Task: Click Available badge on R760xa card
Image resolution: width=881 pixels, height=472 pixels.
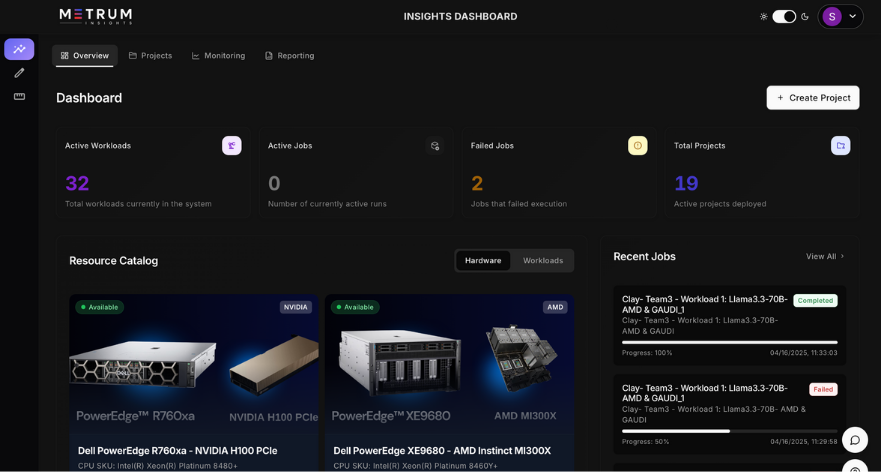Action: (99, 307)
